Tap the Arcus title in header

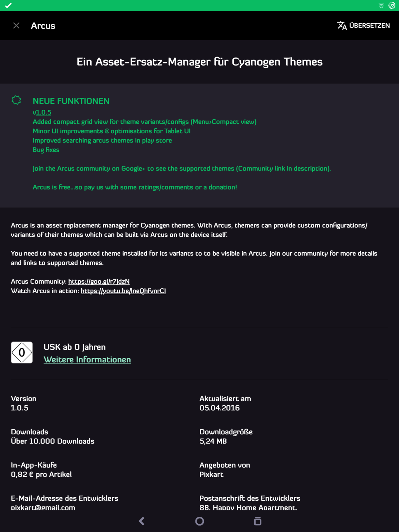click(x=43, y=26)
